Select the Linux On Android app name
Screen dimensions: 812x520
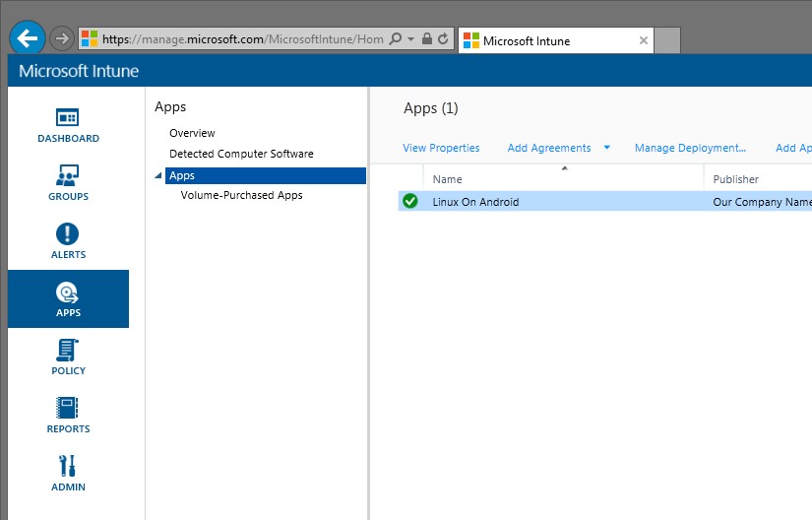pyautogui.click(x=475, y=202)
